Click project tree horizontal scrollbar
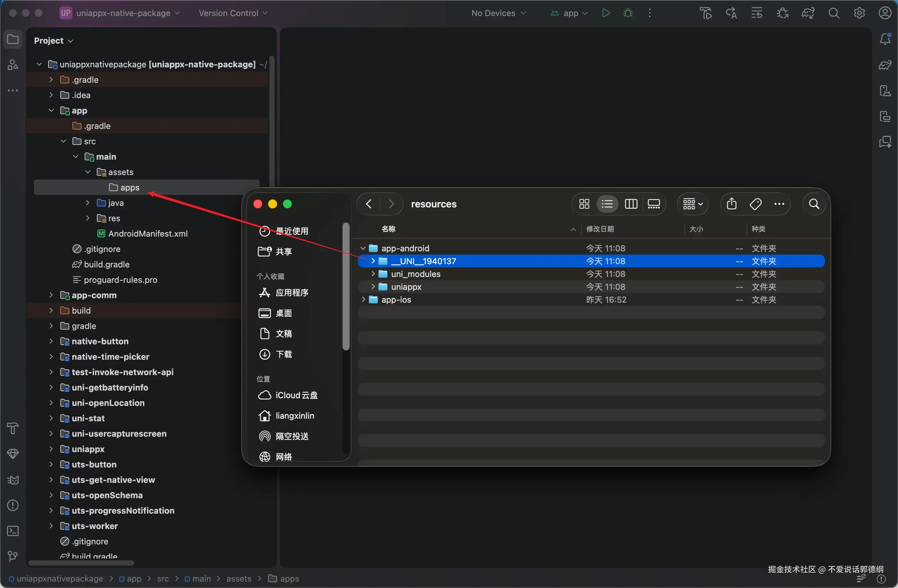This screenshot has height=588, width=898. 81,563
